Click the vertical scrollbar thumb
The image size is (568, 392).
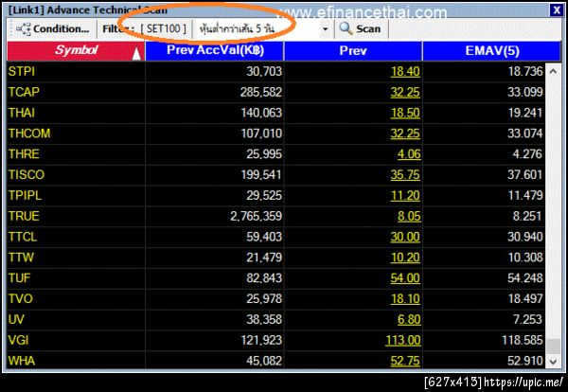pyautogui.click(x=553, y=347)
